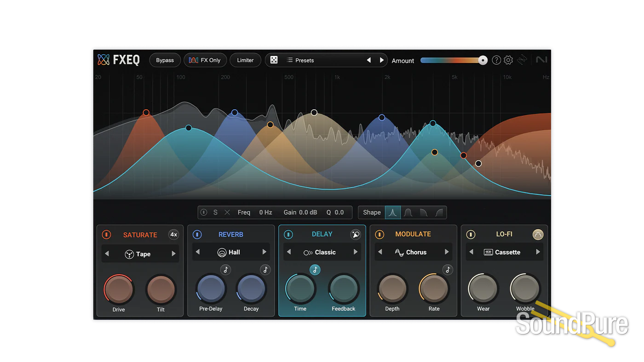The height and width of the screenshot is (362, 644).
Task: Open the settings gear
Action: point(508,60)
